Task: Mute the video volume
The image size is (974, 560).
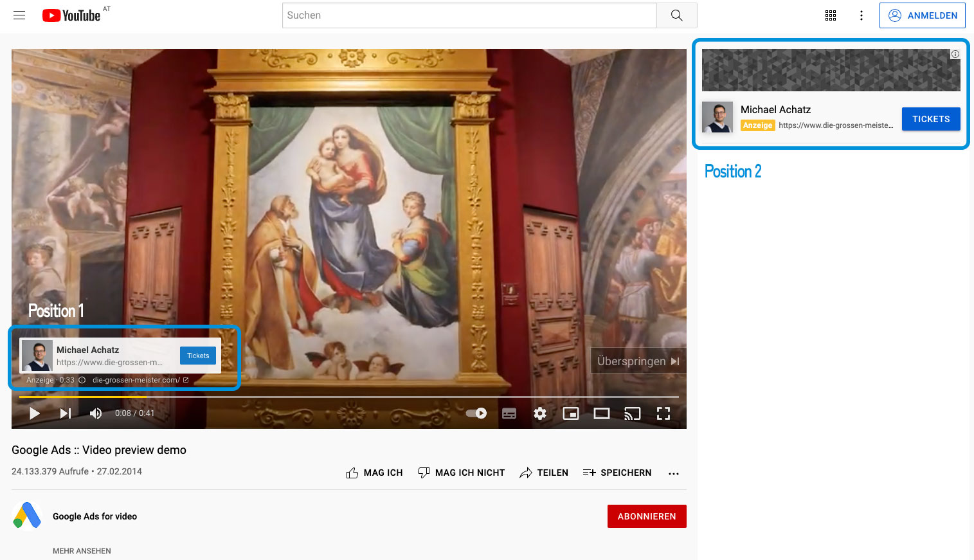Action: [x=96, y=413]
